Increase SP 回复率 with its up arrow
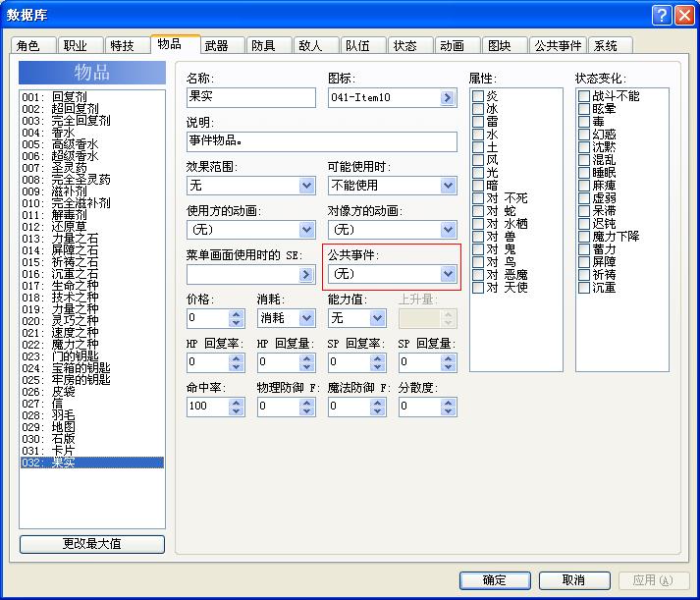This screenshot has height=600, width=700. click(377, 358)
